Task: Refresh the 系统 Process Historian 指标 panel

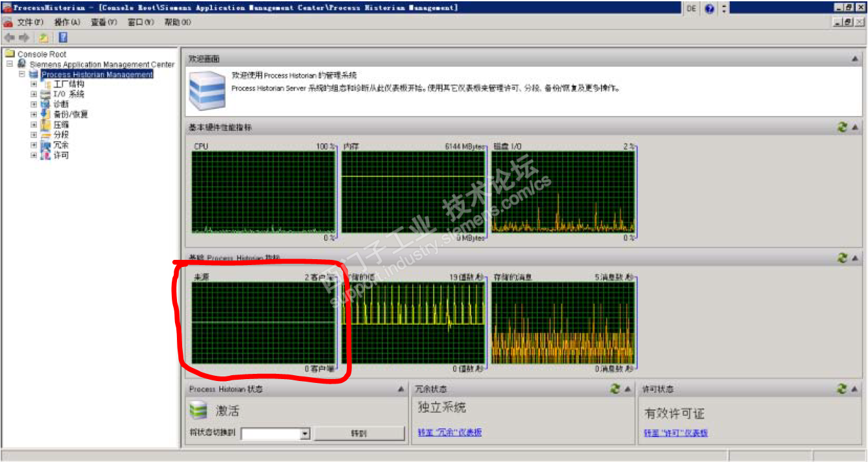Action: coord(842,258)
